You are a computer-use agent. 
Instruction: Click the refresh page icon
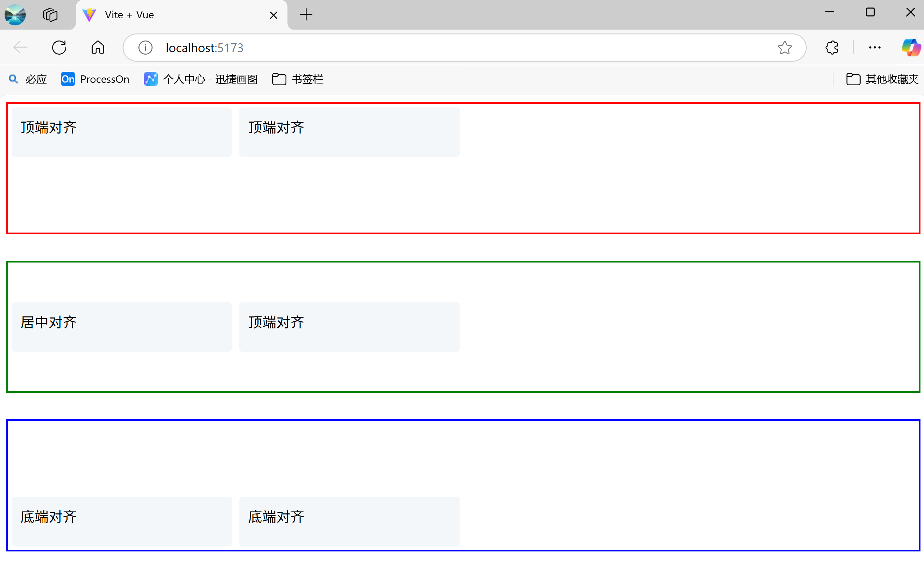[x=59, y=48]
